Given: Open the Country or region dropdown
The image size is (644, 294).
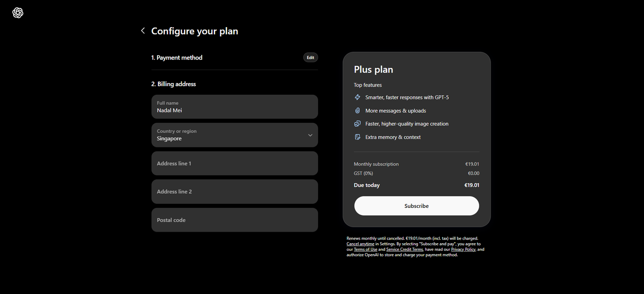Looking at the screenshot, I should [234, 135].
